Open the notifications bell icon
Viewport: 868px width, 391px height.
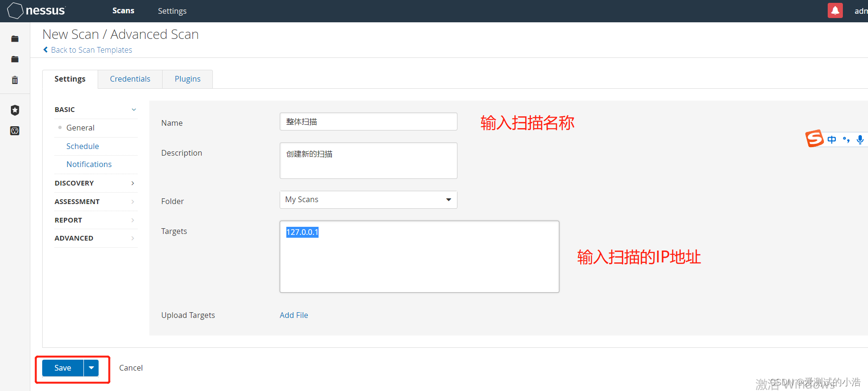coord(835,10)
